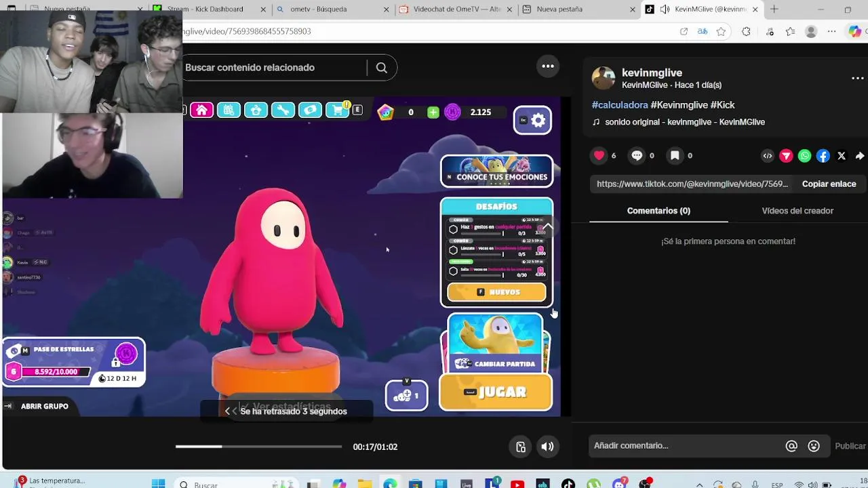The height and width of the screenshot is (488, 868).
Task: Click the #Kick hashtag
Action: coord(722,105)
